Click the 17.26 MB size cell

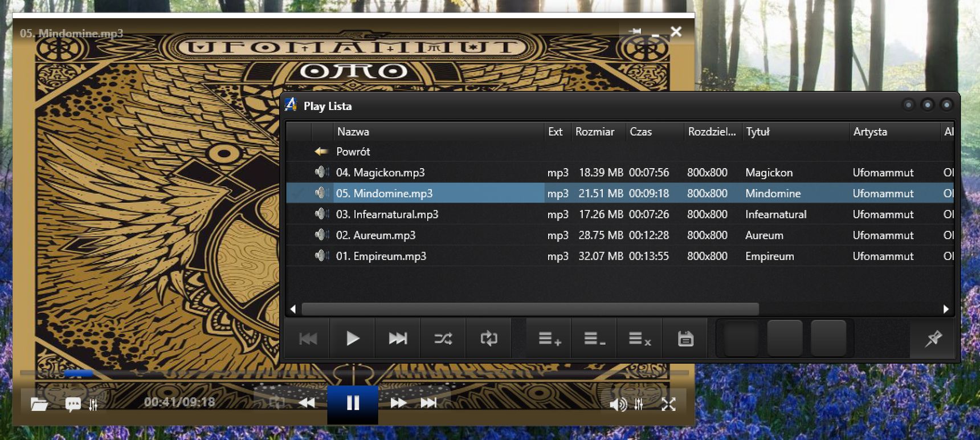coord(601,215)
